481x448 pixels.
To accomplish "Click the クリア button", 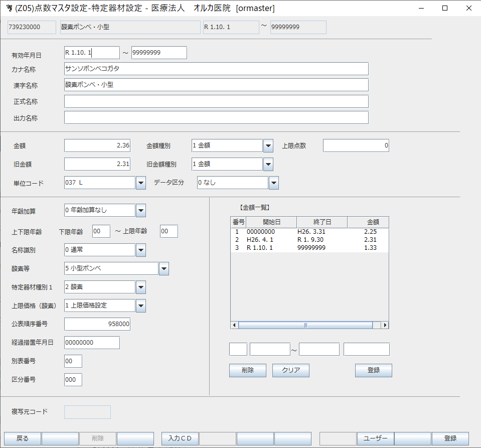I will [291, 370].
